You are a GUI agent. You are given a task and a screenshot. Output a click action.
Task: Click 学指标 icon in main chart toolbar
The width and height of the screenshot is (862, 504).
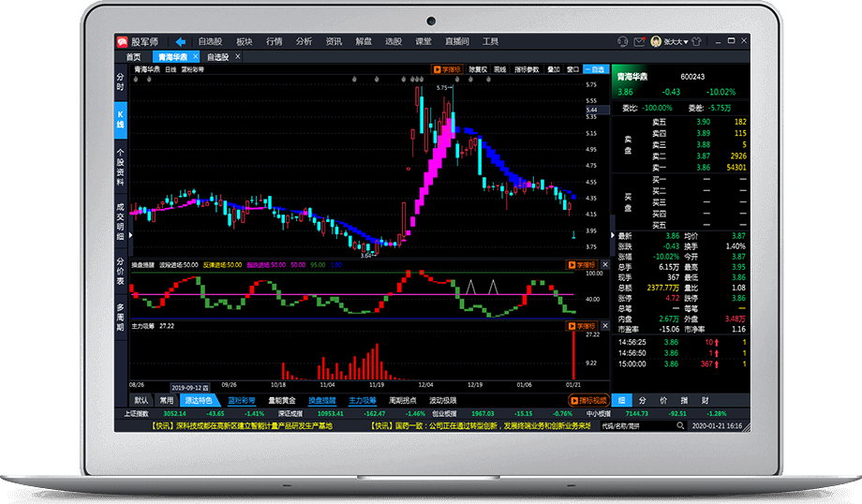coord(447,69)
